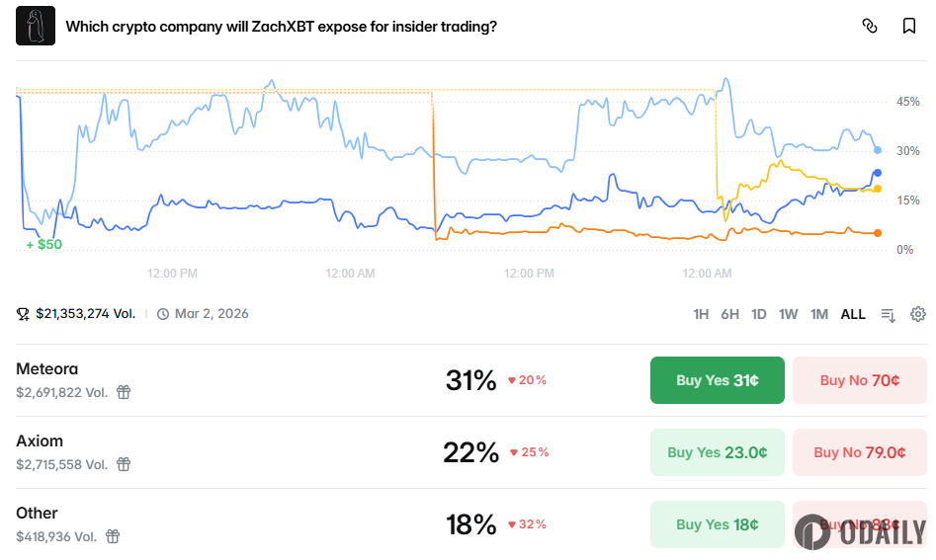Switch chart to 1M range
This screenshot has width=936, height=560.
tap(818, 314)
